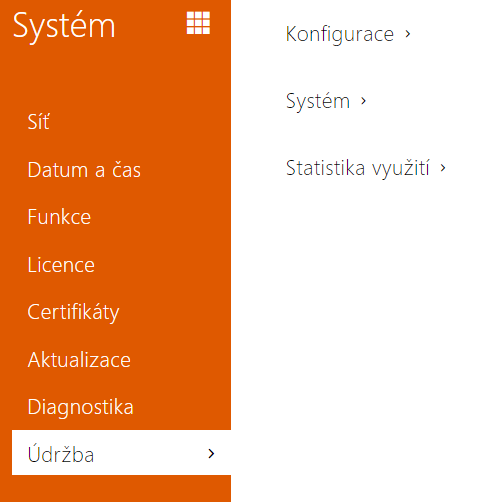This screenshot has width=501, height=502.
Task: Click the Systém section heading in content
Action: (318, 101)
